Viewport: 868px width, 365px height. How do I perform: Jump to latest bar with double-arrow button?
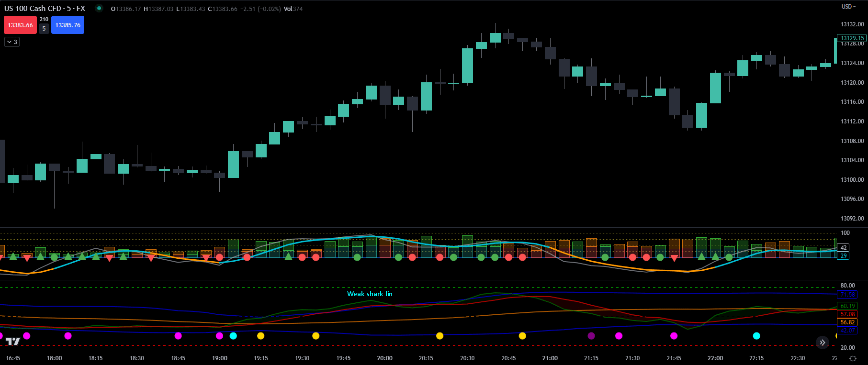(x=822, y=342)
